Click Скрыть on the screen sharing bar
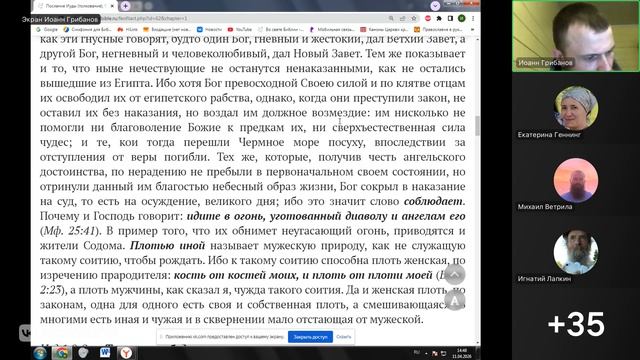Image resolution: width=640 pixels, height=360 pixels. point(344,337)
